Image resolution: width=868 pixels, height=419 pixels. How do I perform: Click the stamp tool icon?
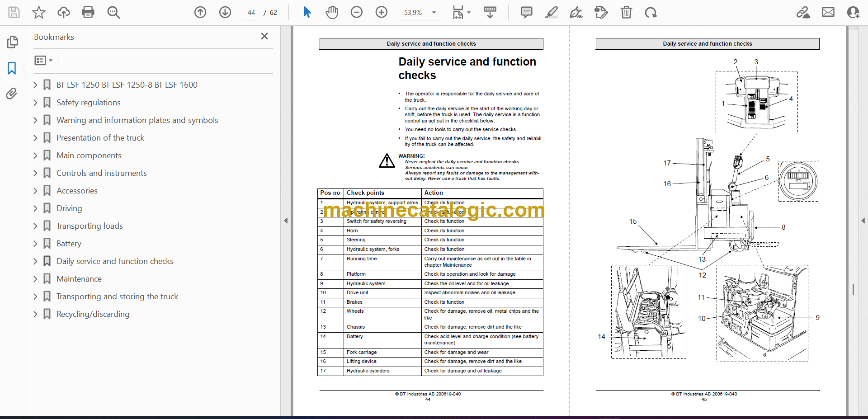[601, 12]
